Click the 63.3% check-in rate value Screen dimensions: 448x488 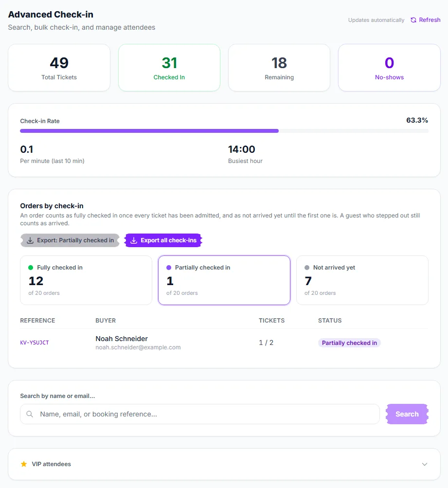click(417, 121)
